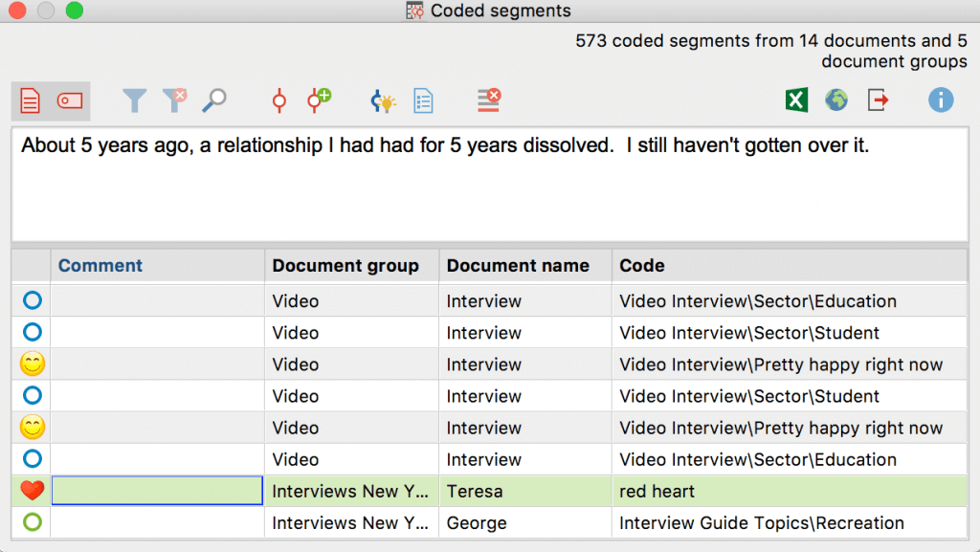Click the comment field in Teresa row
980x552 pixels.
pyautogui.click(x=157, y=491)
